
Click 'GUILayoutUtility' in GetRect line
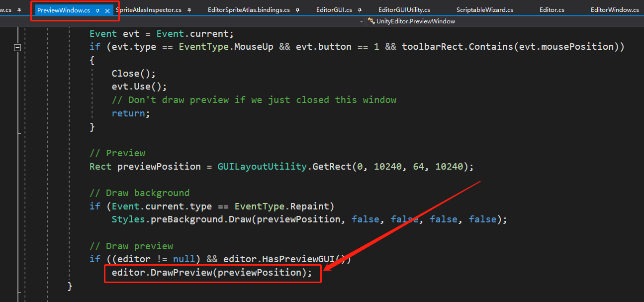(262, 167)
